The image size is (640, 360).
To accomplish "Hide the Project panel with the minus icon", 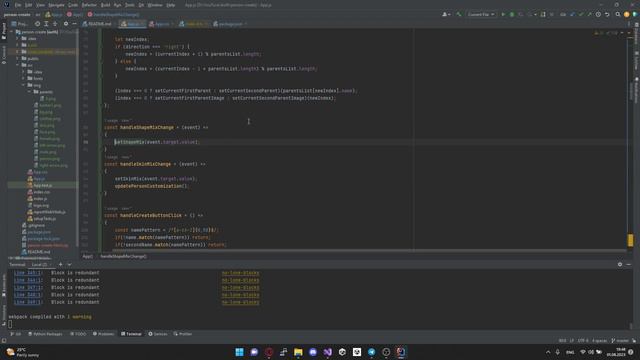I will click(74, 24).
